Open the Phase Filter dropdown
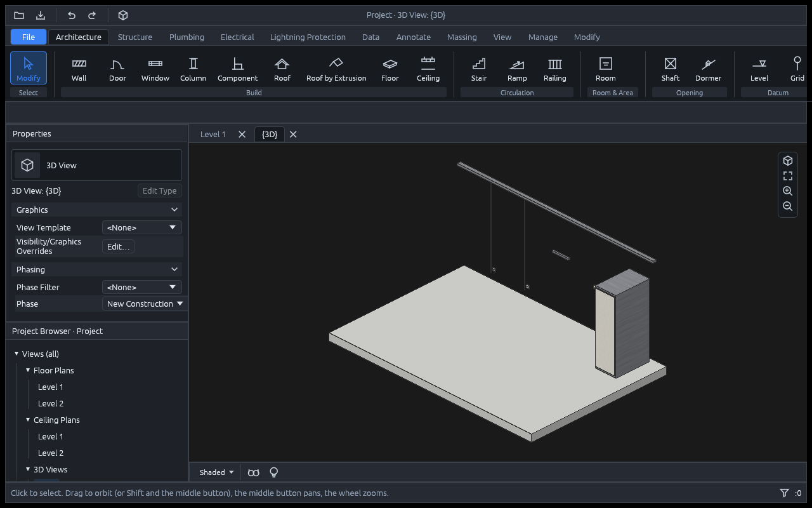This screenshot has height=508, width=812. (142, 287)
